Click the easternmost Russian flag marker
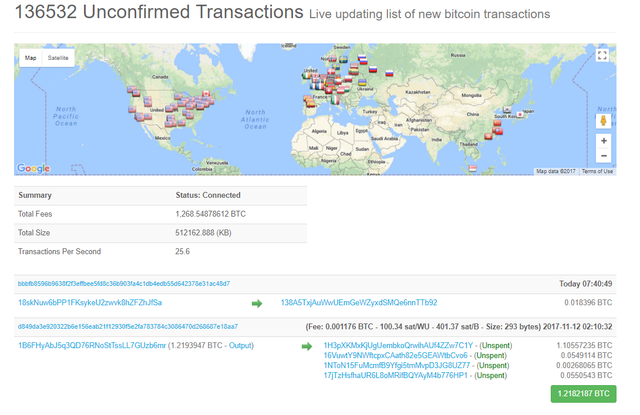640x415 pixels. [389, 73]
